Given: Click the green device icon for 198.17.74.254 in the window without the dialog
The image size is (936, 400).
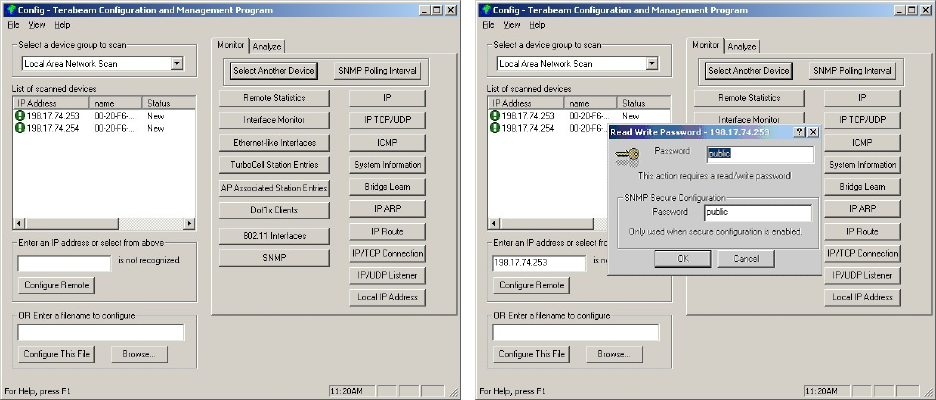Looking at the screenshot, I should 20,128.
